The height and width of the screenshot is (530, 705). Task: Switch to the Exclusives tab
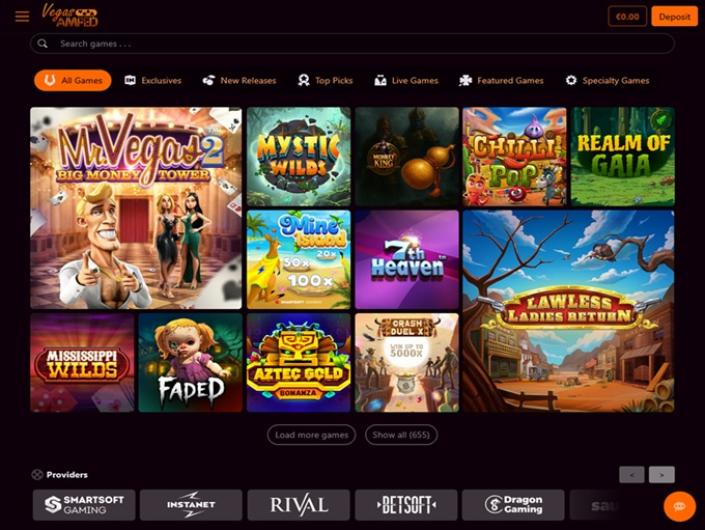[153, 80]
